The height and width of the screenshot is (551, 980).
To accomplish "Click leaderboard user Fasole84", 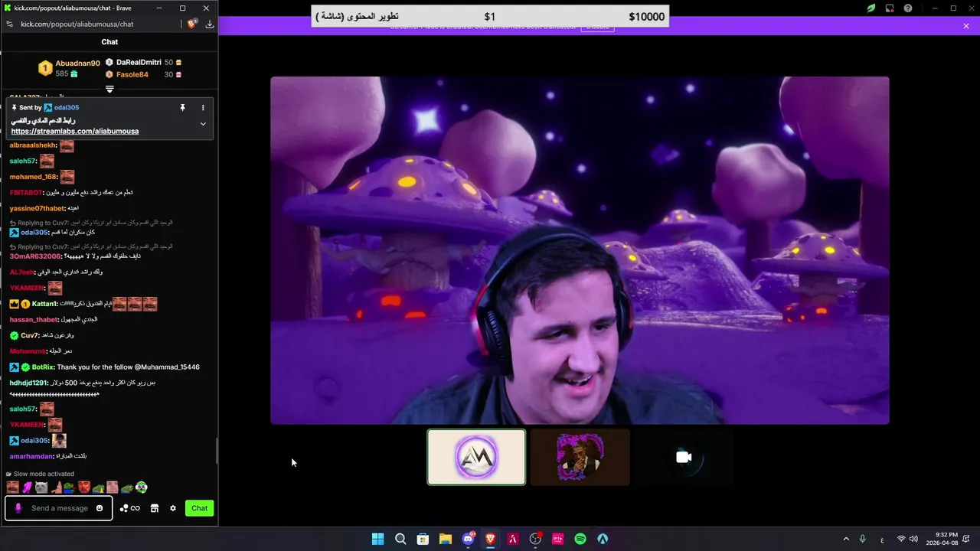I will click(132, 74).
